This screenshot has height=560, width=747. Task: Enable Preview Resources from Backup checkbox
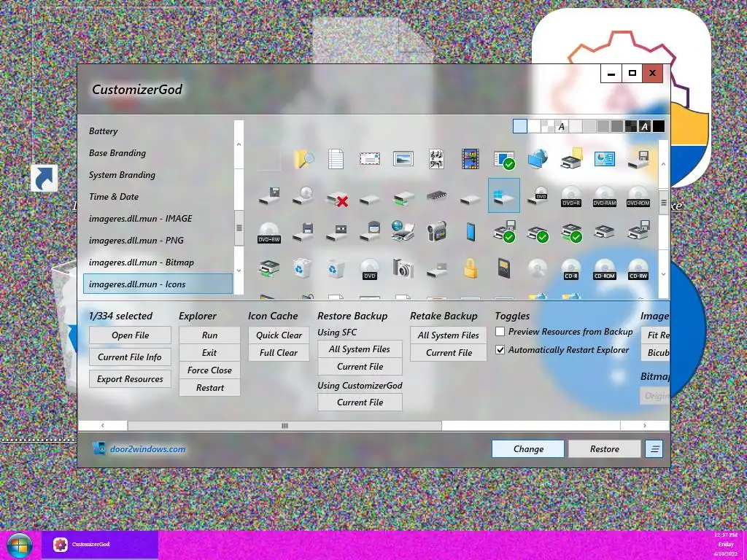(x=500, y=332)
